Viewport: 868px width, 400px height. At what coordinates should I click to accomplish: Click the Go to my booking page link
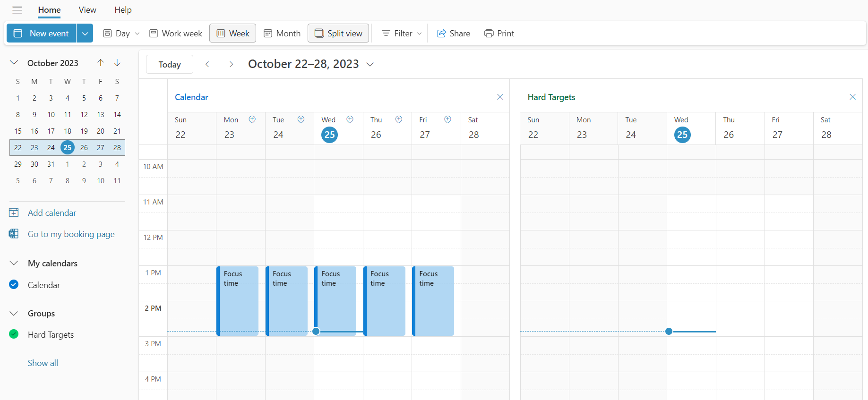71,234
